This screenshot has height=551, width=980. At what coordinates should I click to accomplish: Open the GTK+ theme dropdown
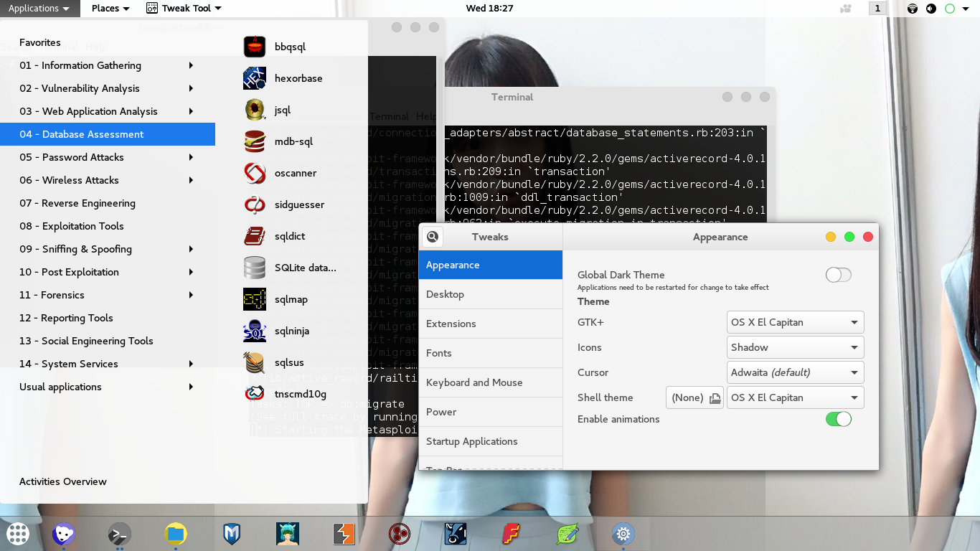click(795, 322)
